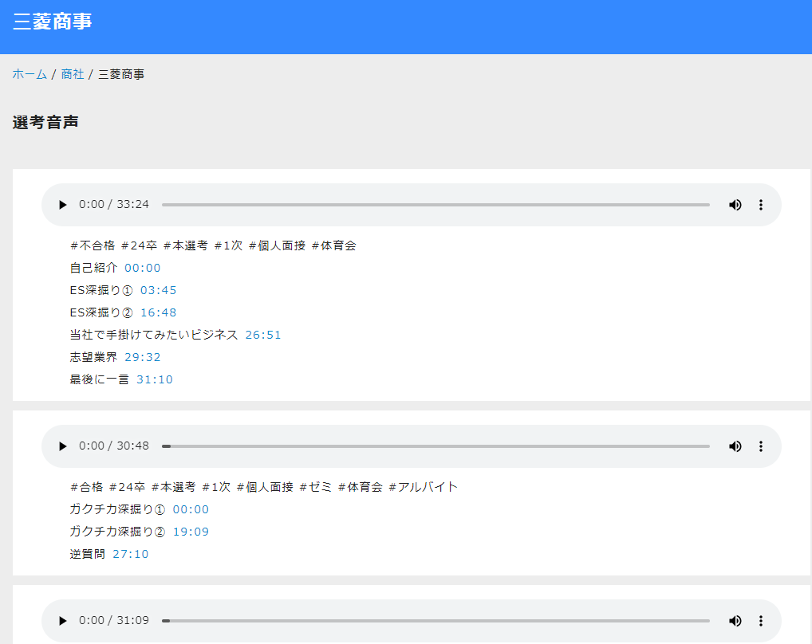Screen dimensions: 812x644
Task: Click the 33:24 audio progress bar
Action: point(436,205)
